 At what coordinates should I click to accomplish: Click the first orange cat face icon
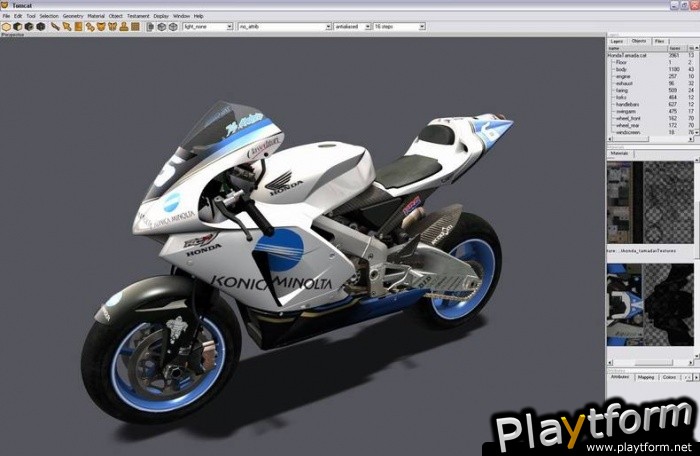pos(101,27)
